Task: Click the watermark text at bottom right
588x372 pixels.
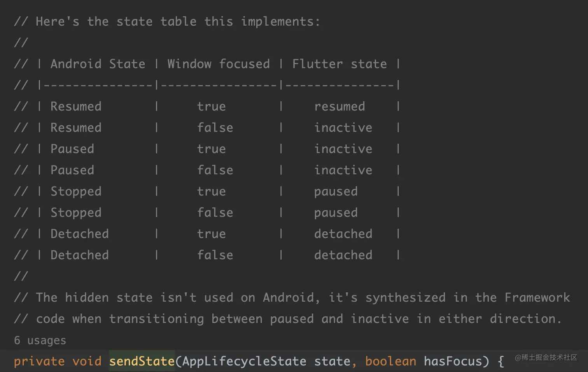Action: pyautogui.click(x=546, y=357)
